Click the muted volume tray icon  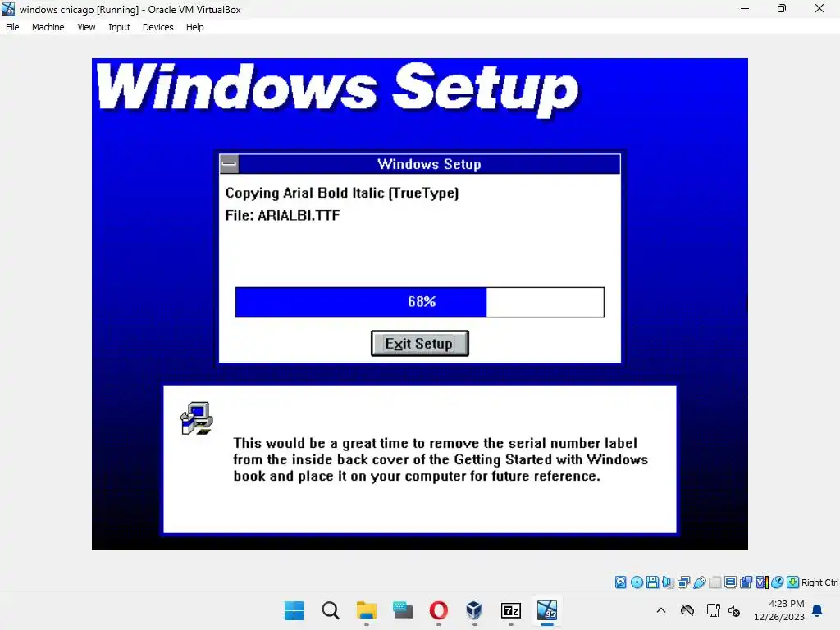tap(734, 610)
